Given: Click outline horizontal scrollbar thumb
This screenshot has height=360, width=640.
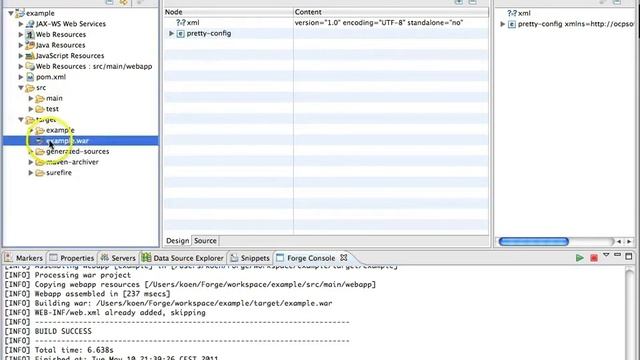Looking at the screenshot, I should point(533,242).
